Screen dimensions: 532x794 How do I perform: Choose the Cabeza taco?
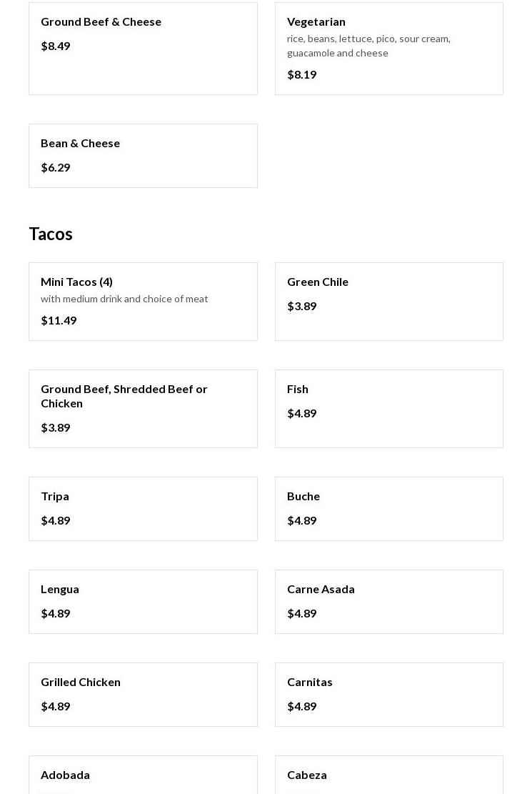(x=388, y=775)
